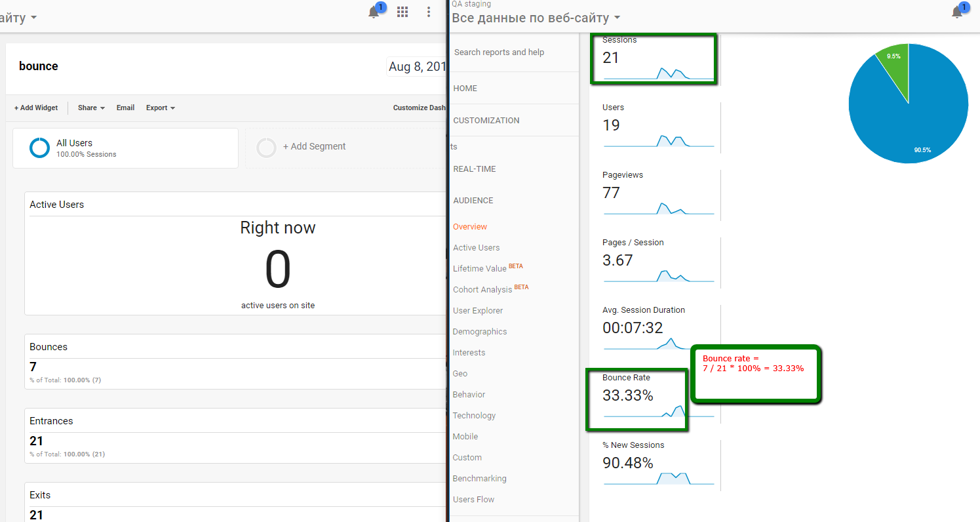Open the Google apps grid icon
This screenshot has width=980, height=522.
402,12
